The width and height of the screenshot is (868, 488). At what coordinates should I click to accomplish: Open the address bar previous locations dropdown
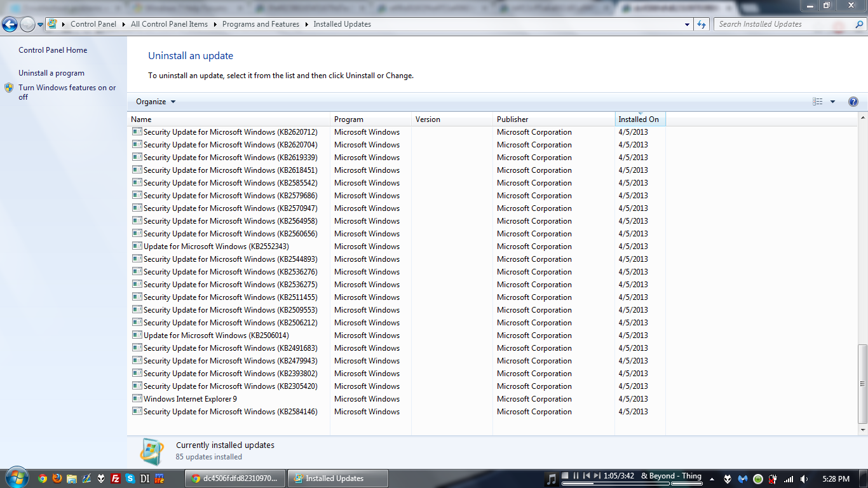click(x=688, y=24)
